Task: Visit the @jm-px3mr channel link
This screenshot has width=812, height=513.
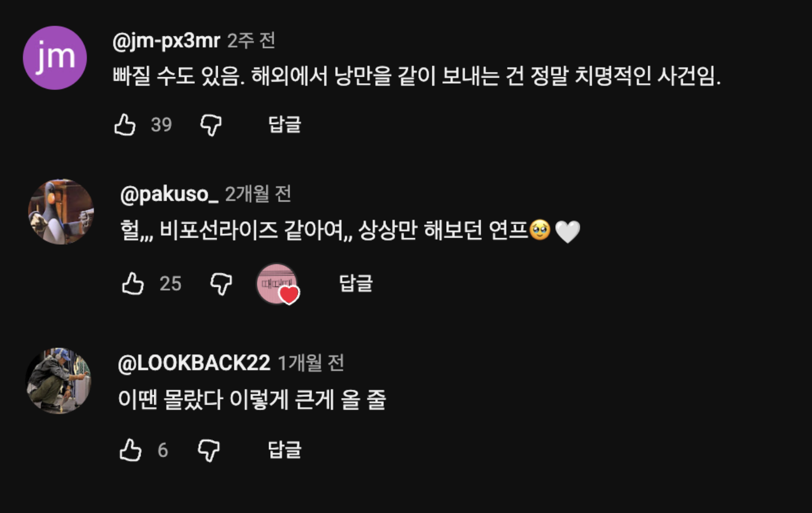Action: pos(166,41)
